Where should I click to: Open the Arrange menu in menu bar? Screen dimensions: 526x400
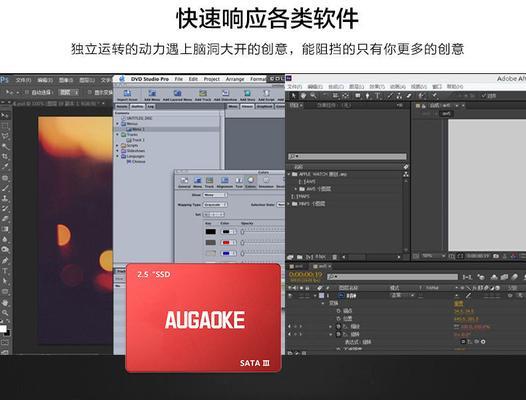coord(234,79)
